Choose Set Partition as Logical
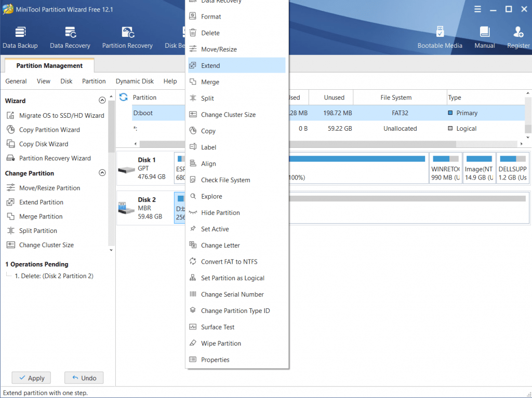This screenshot has height=398, width=532. 237,278
